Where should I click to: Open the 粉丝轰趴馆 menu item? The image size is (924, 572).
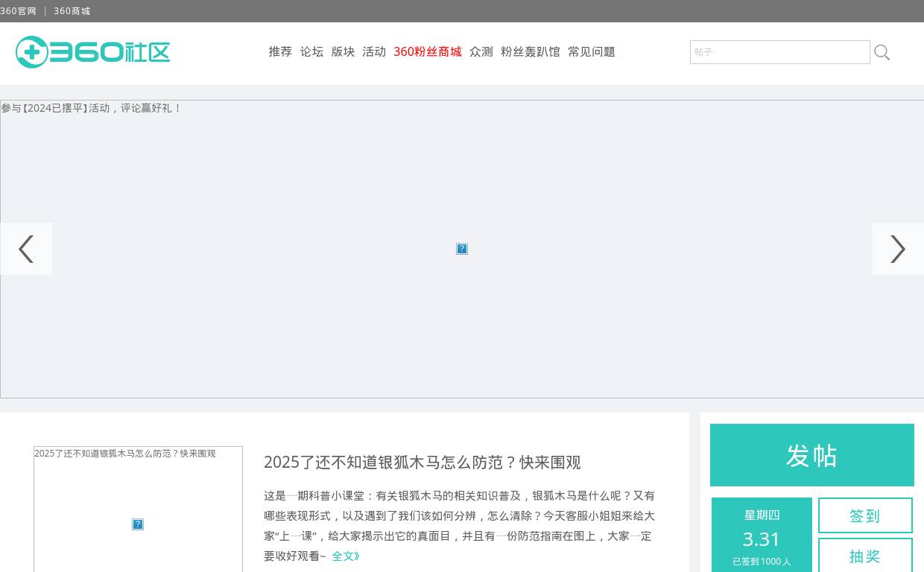[x=531, y=51]
